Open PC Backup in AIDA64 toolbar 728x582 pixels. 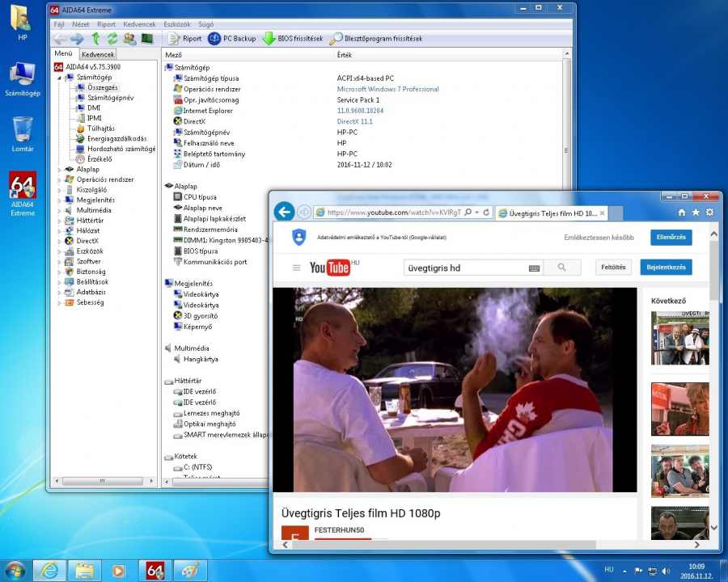231,39
